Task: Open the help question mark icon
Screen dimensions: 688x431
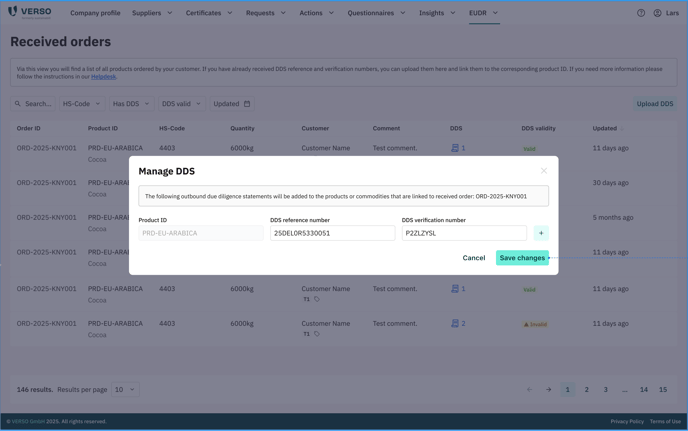Action: click(641, 13)
